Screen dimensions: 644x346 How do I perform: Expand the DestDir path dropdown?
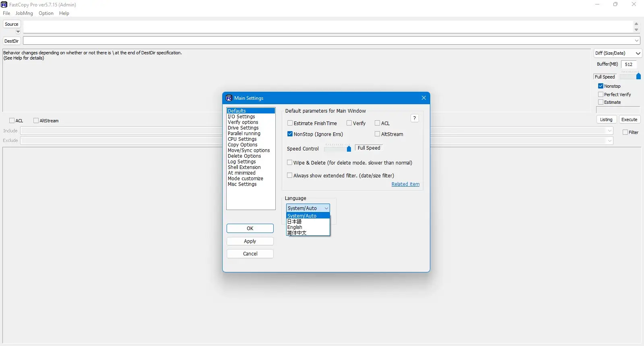coord(637,41)
